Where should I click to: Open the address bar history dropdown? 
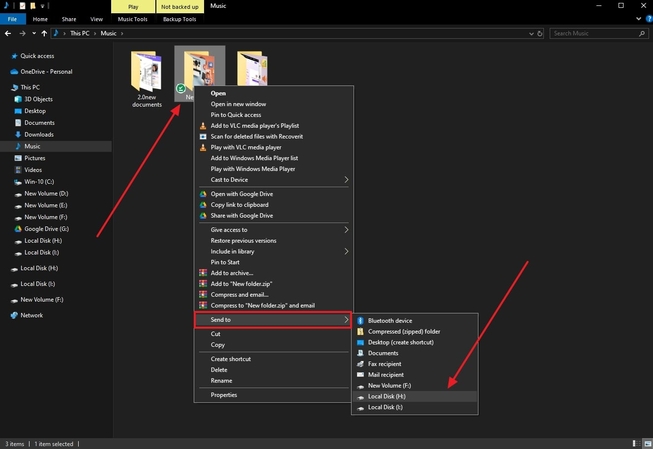point(524,33)
